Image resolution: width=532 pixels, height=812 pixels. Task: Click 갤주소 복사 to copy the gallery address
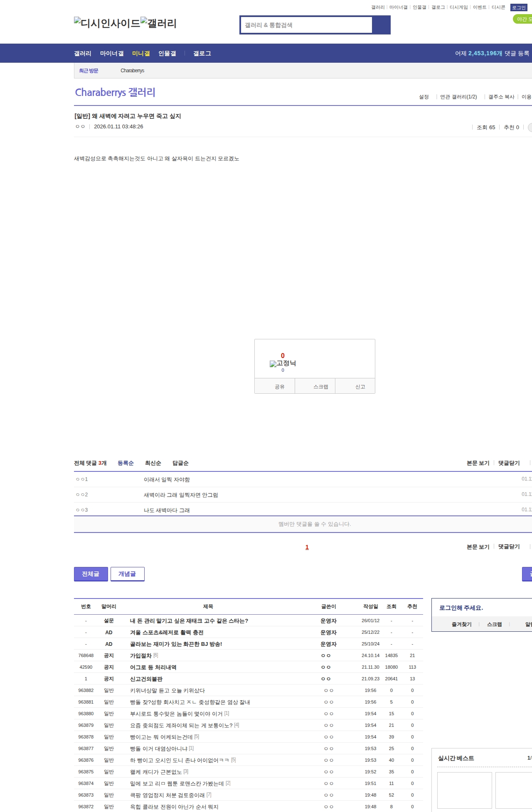tap(501, 97)
